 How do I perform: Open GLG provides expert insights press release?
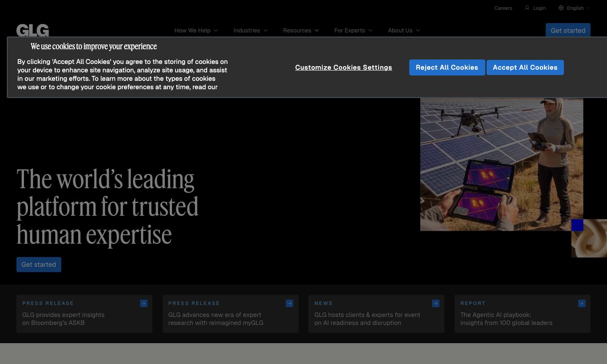(x=84, y=314)
